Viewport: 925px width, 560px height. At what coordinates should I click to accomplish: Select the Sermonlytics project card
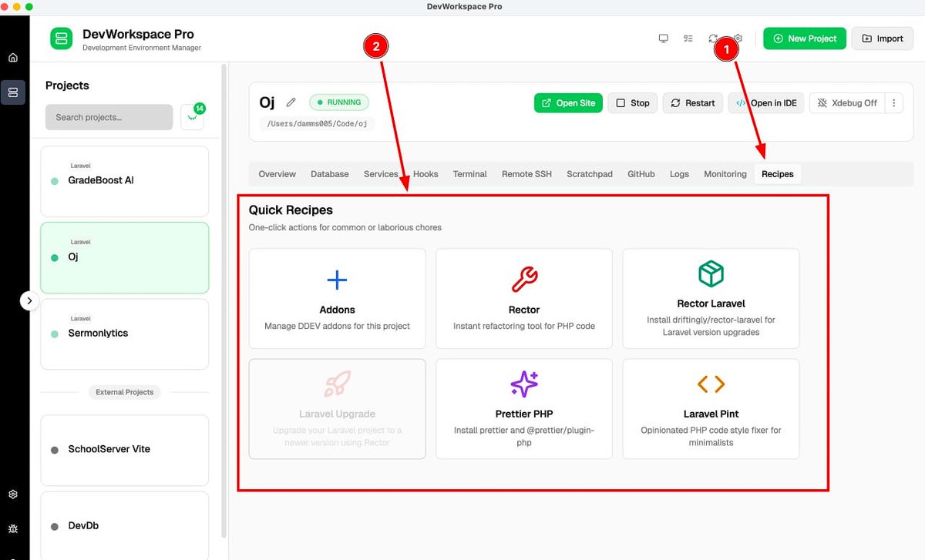pyautogui.click(x=124, y=334)
